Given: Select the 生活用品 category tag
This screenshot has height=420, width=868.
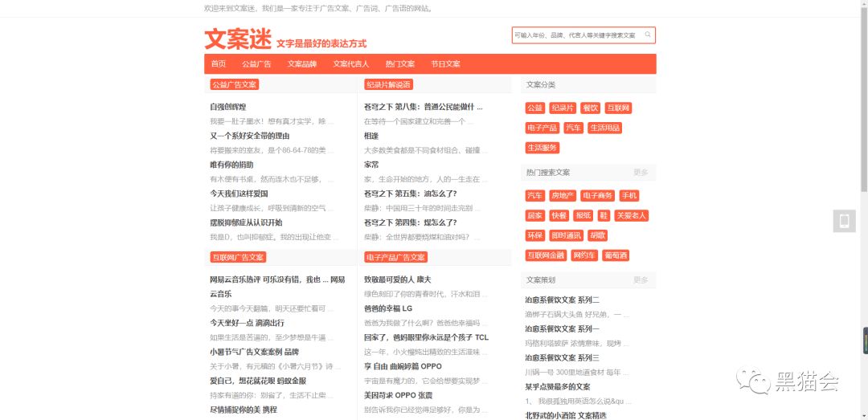Looking at the screenshot, I should coord(604,128).
